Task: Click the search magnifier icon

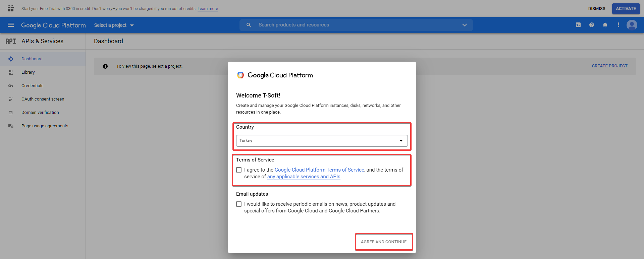Action: pyautogui.click(x=249, y=25)
